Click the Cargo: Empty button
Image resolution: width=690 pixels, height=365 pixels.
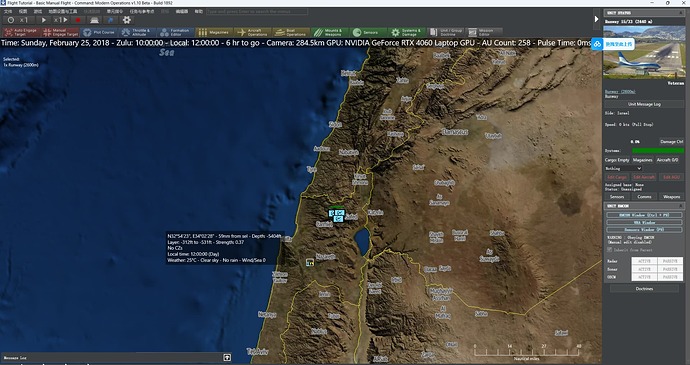tap(617, 160)
